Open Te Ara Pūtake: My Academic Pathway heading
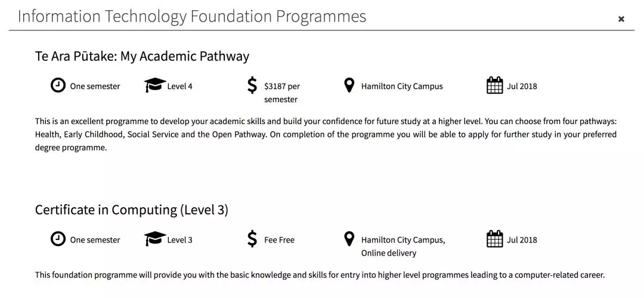 coord(142,56)
